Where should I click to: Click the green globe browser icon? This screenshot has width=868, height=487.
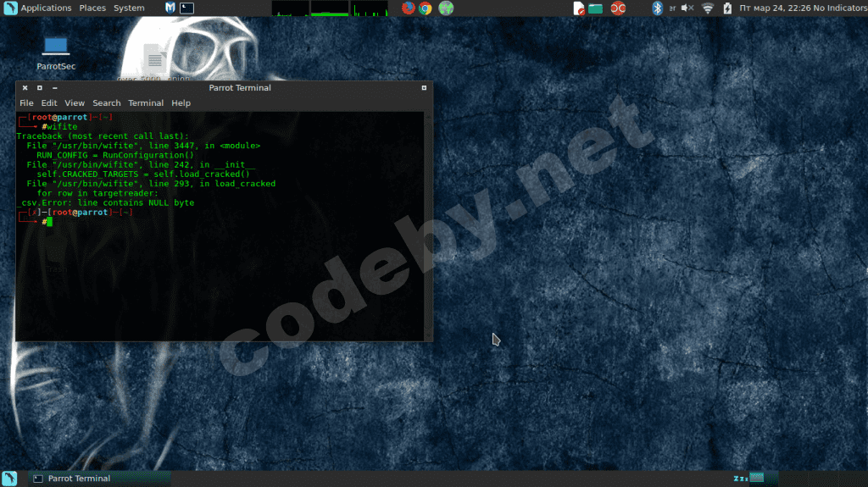(x=446, y=8)
